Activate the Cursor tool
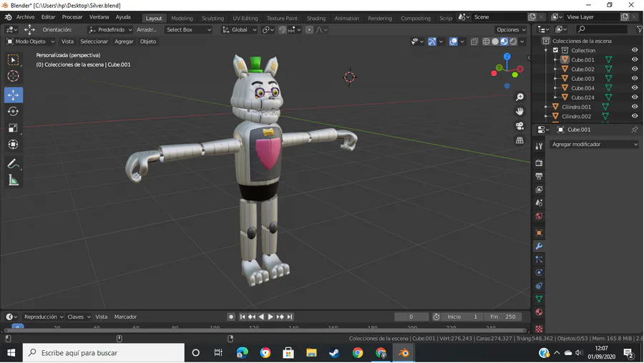Image resolution: width=644 pixels, height=363 pixels. pos(13,76)
